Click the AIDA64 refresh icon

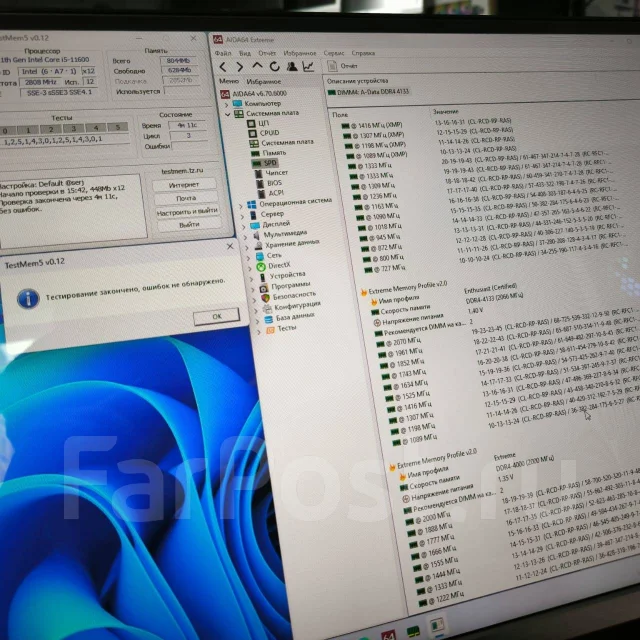274,66
